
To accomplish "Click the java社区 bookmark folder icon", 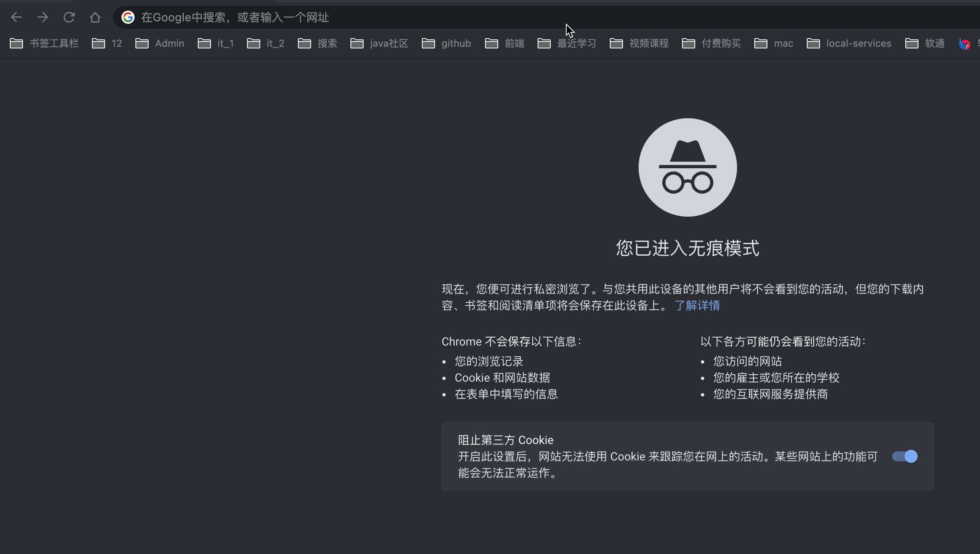I will (x=357, y=43).
